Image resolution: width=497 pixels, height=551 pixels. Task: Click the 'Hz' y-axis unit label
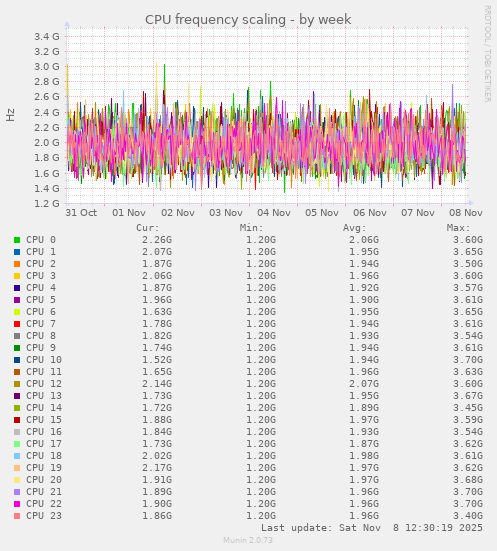tap(11, 115)
